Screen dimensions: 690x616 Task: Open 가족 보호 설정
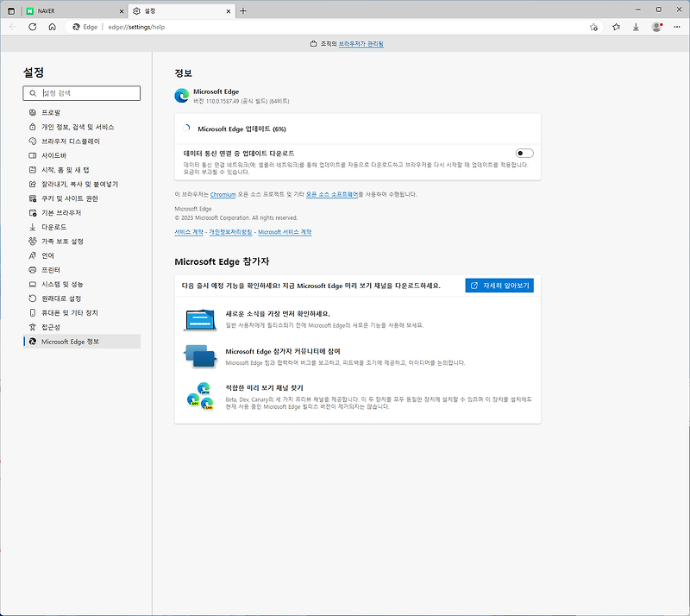click(82, 242)
